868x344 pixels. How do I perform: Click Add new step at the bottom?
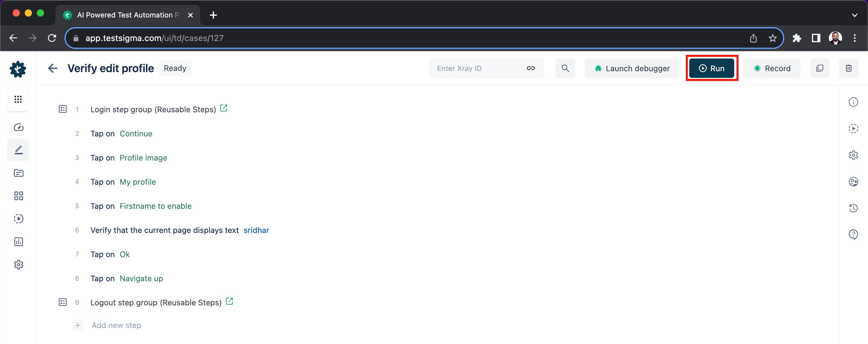pos(116,325)
